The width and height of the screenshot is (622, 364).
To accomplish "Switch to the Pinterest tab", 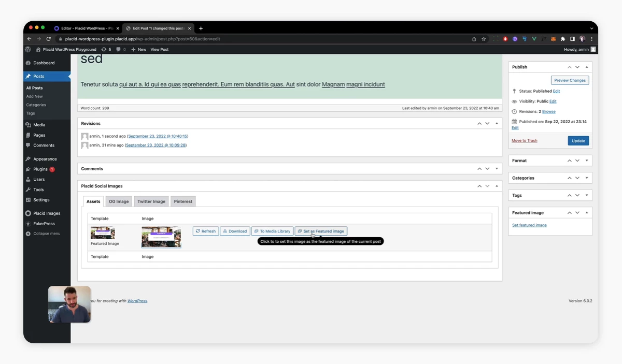I will (x=183, y=201).
